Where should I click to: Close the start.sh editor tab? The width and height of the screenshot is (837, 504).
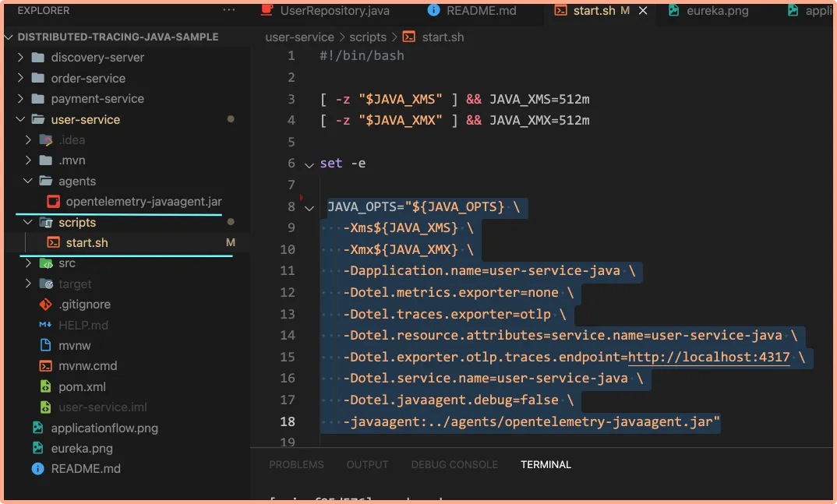point(643,11)
